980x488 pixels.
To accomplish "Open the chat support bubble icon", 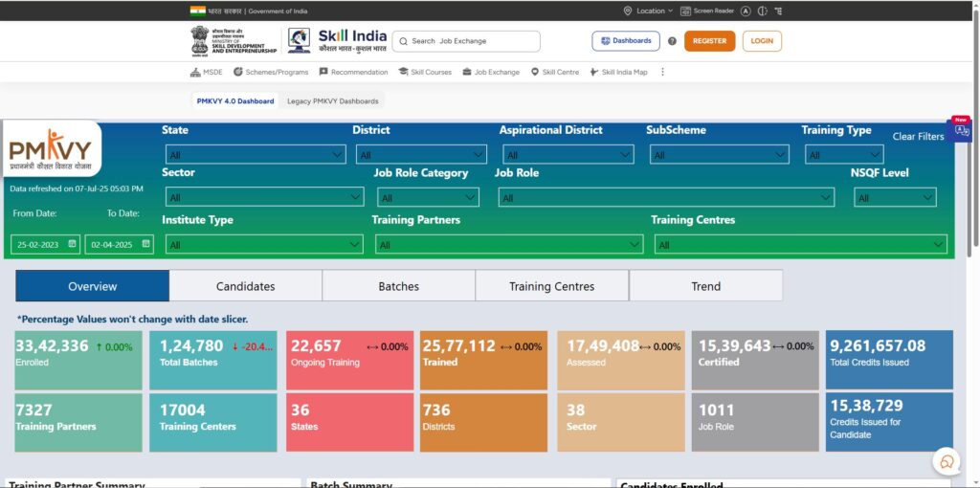I will (x=947, y=461).
